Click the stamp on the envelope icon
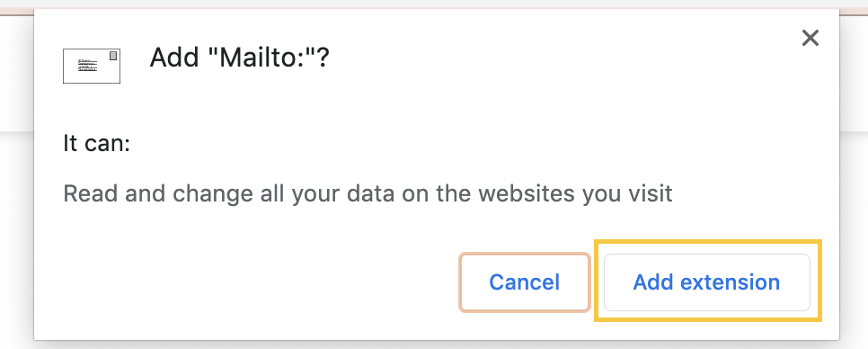868x349 pixels. pyautogui.click(x=113, y=56)
